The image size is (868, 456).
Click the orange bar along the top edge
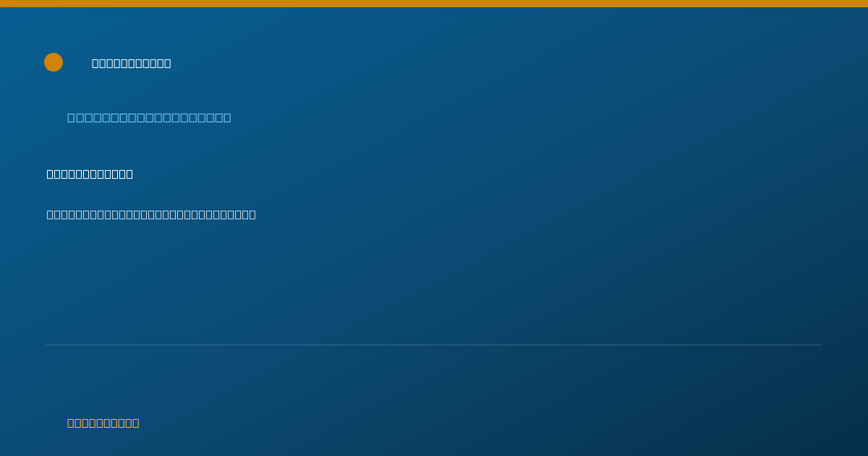[434, 4]
